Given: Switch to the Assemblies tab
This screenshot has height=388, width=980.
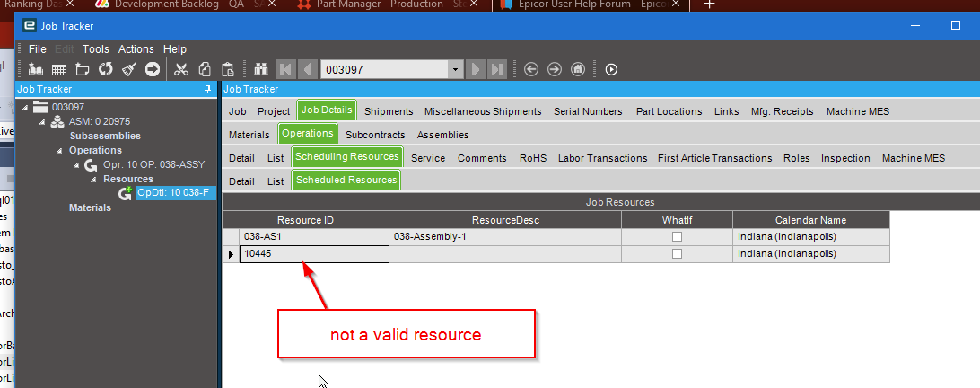Looking at the screenshot, I should tap(443, 135).
